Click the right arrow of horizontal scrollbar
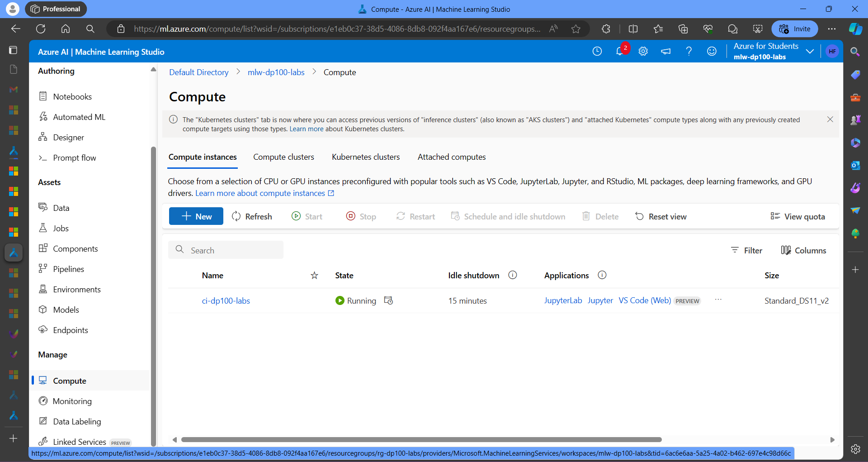 tap(832, 439)
